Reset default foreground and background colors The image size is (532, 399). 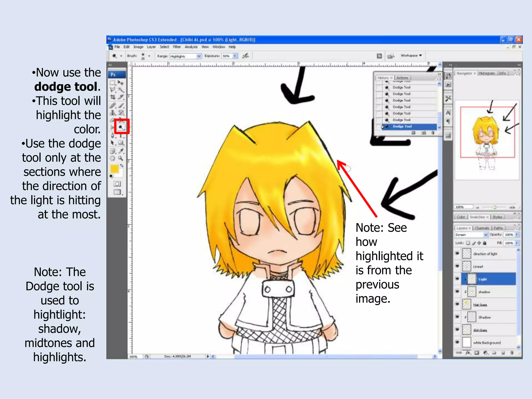click(111, 176)
